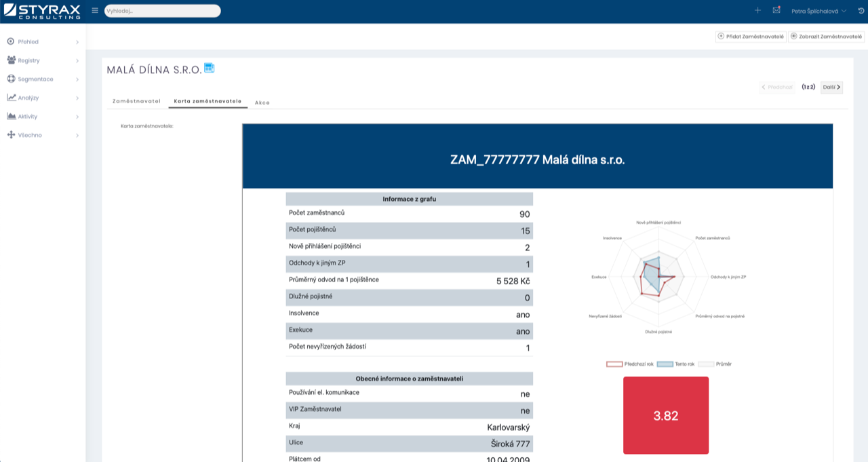This screenshot has height=462, width=868.
Task: Go to the Další record
Action: click(831, 87)
